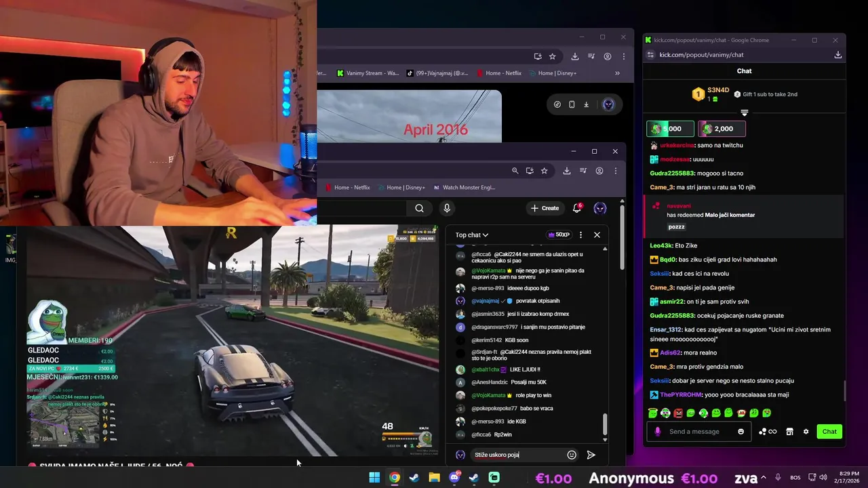Click the YouTube Create button

click(x=545, y=208)
